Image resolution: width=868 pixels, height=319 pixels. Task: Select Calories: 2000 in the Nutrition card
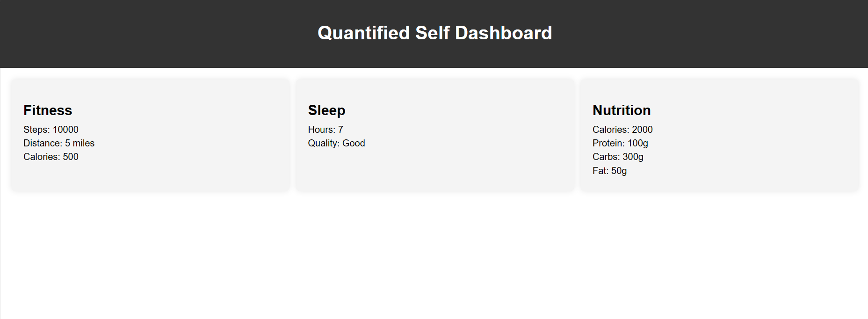click(622, 130)
